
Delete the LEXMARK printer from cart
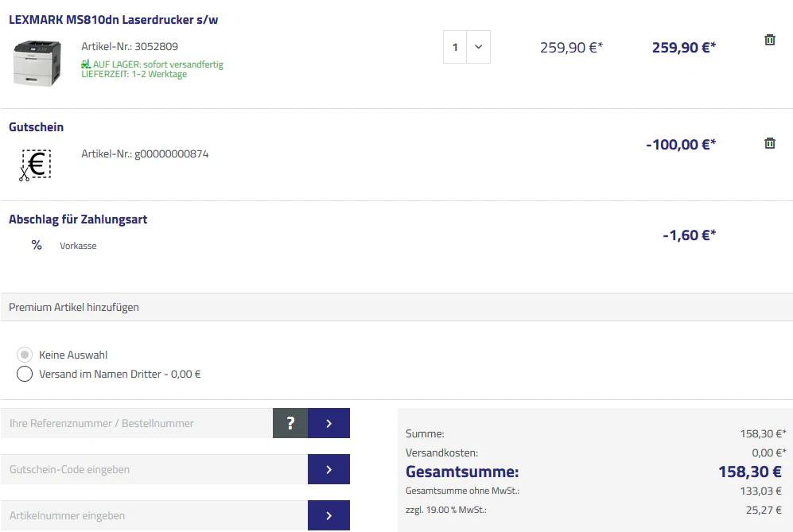pyautogui.click(x=770, y=40)
